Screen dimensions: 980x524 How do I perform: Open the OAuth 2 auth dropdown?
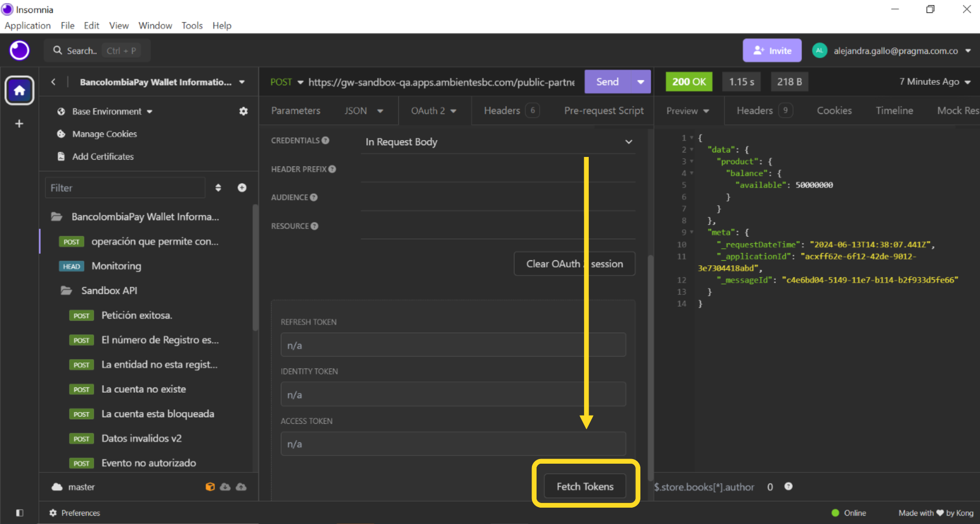coord(434,110)
